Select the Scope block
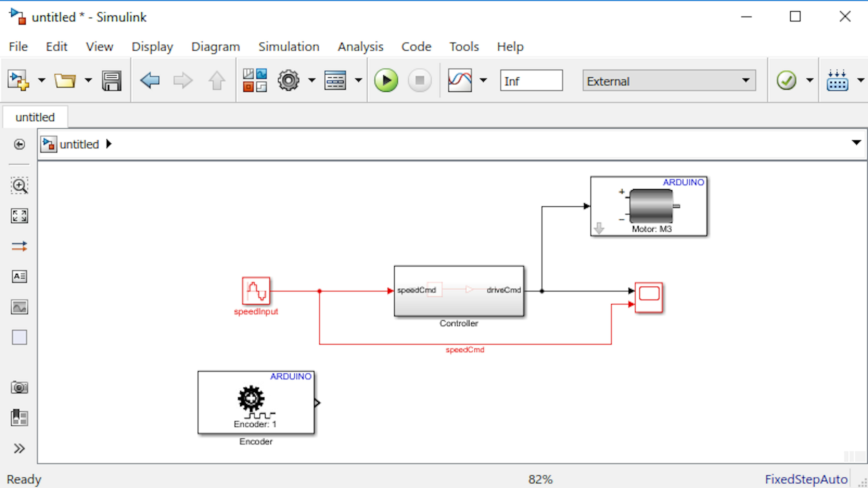The image size is (868, 488). (649, 297)
